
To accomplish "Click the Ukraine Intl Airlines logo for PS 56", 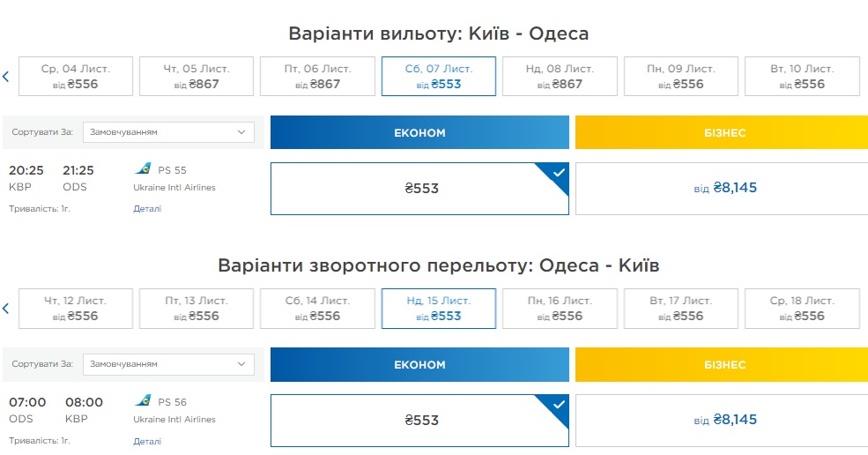I will point(143,401).
